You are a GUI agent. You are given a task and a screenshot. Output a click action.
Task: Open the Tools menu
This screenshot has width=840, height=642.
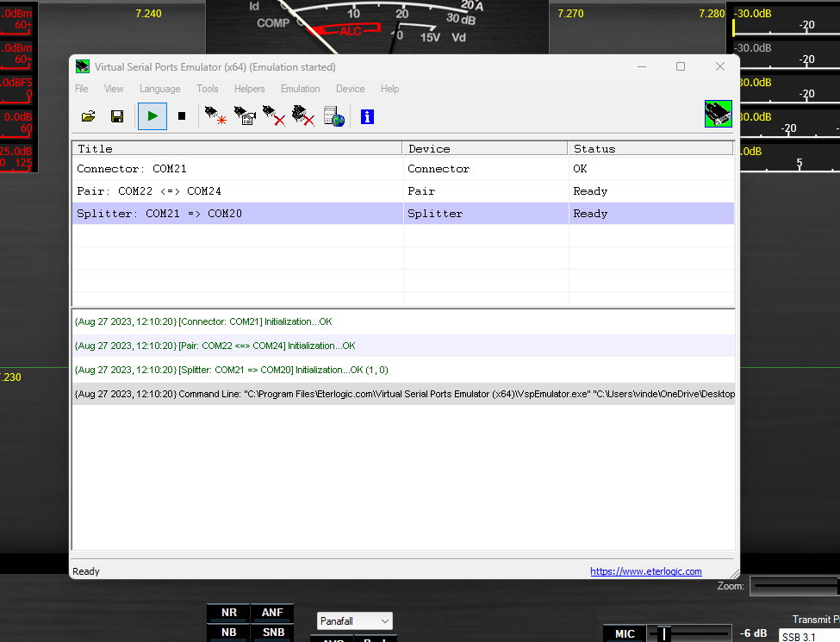[208, 89]
